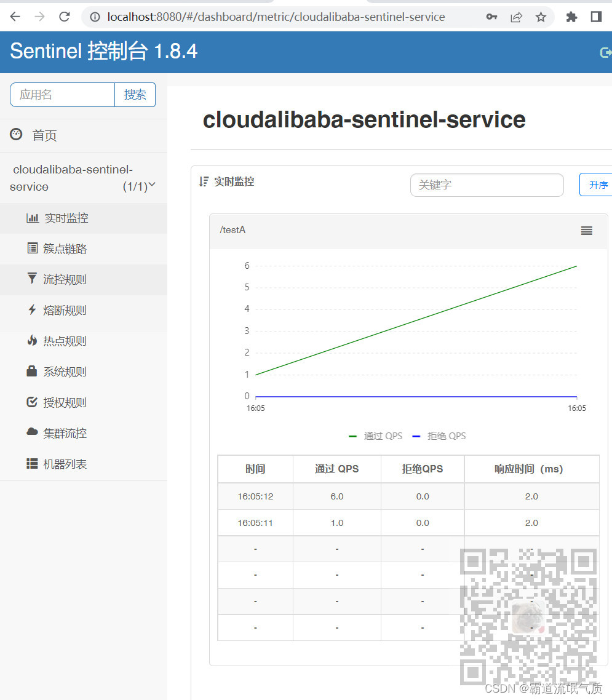The height and width of the screenshot is (700, 612).
Task: Click the bar chart icon for 实时监控
Action: pos(32,218)
